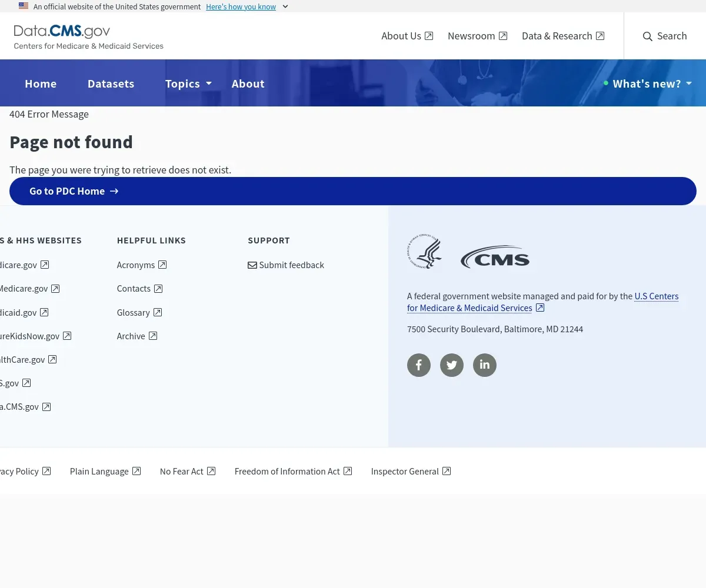Click Submit feedback link
The height and width of the screenshot is (588, 706).
[x=286, y=265]
